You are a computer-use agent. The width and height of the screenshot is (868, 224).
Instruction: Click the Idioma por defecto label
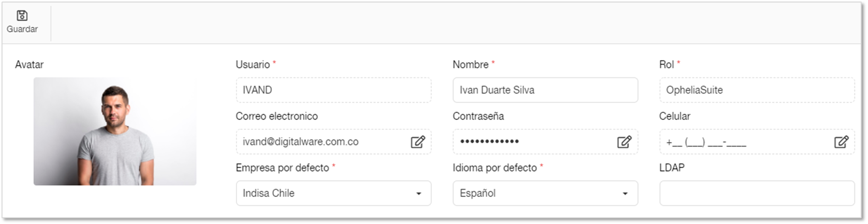[495, 167]
